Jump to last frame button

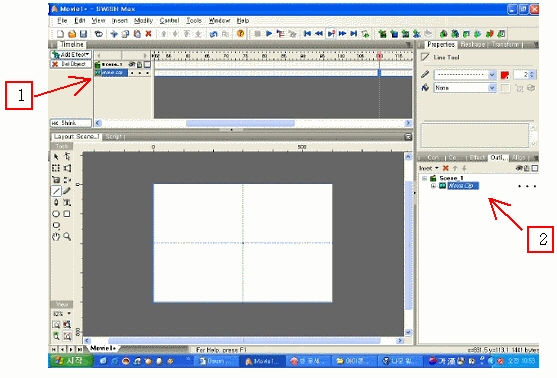pyautogui.click(x=353, y=34)
